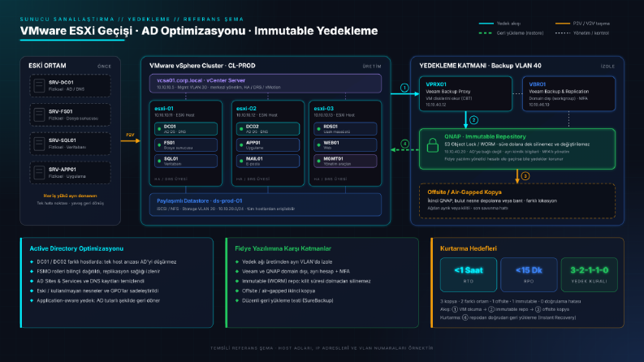Click the Offsite / air-gapped ikinci kopya bullet
This screenshot has width=644, height=362.
[275, 291]
